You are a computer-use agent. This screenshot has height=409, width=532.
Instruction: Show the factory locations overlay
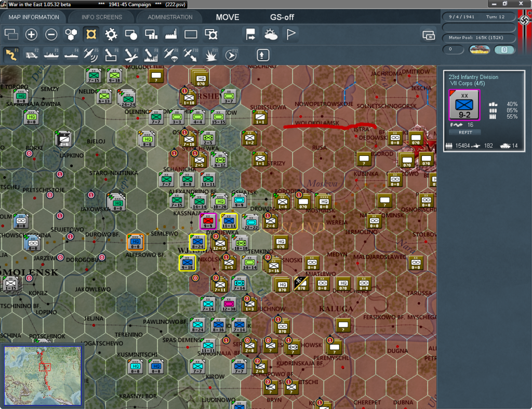pyautogui.click(x=171, y=34)
